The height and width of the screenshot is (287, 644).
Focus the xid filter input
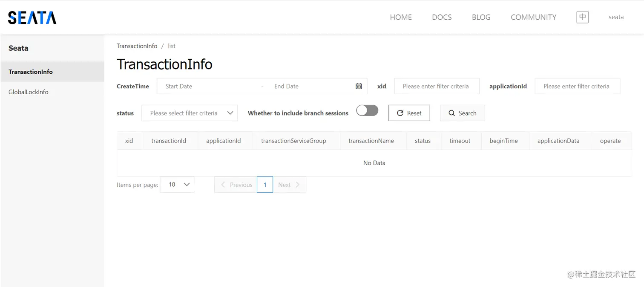tap(437, 86)
